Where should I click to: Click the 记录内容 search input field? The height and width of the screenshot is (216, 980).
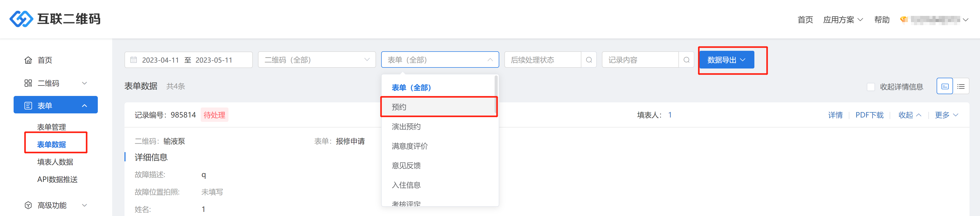click(x=640, y=60)
